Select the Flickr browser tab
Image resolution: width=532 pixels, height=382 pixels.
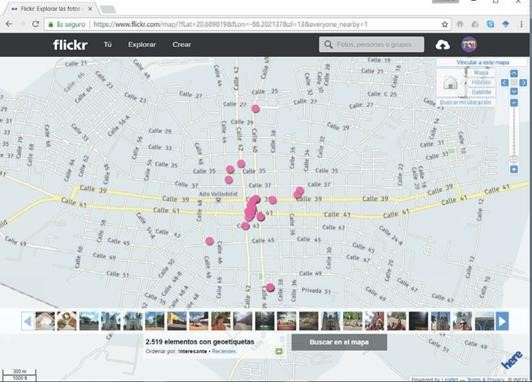(51, 9)
